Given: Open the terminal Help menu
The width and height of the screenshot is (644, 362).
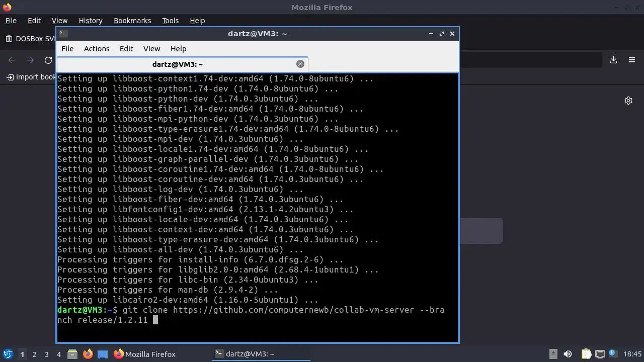Looking at the screenshot, I should click(x=179, y=49).
